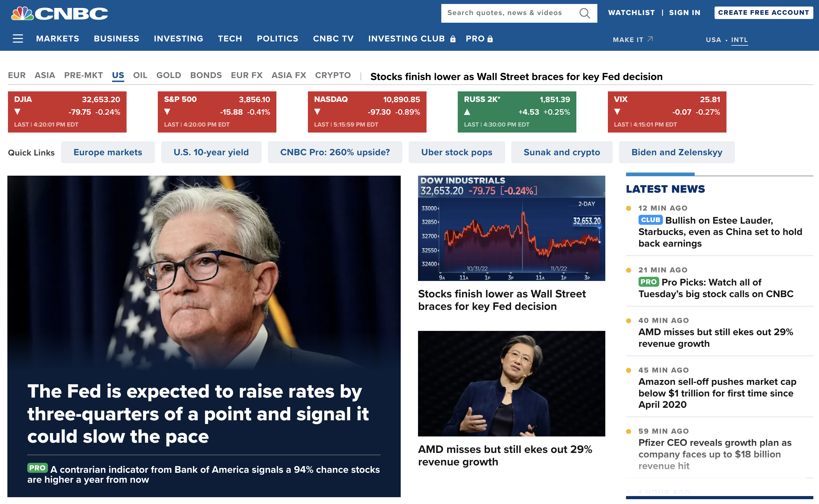Click the search magnifier icon
The image size is (819, 504).
(584, 13)
